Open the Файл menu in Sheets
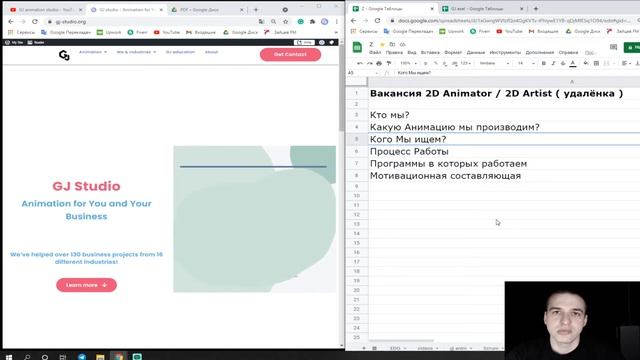This screenshot has height=360, width=640. tap(375, 53)
